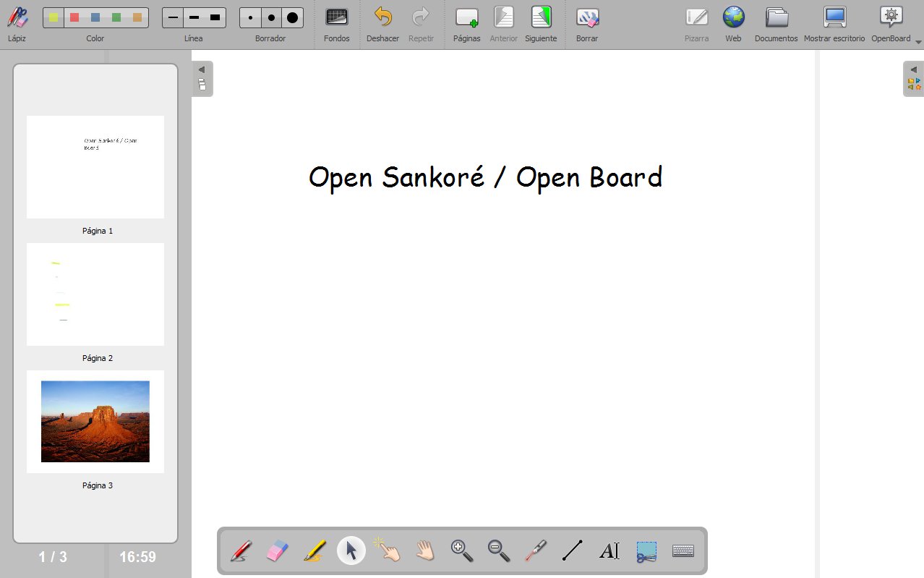This screenshot has width=924, height=578.
Task: Choose the green color swatch
Action: [116, 17]
